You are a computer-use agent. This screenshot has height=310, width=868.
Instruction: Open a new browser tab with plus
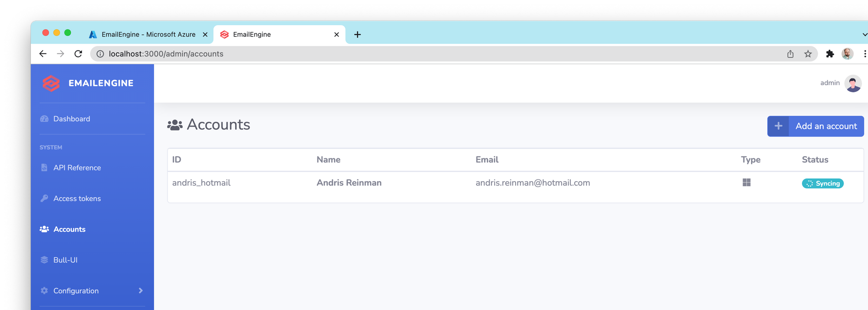(x=358, y=34)
